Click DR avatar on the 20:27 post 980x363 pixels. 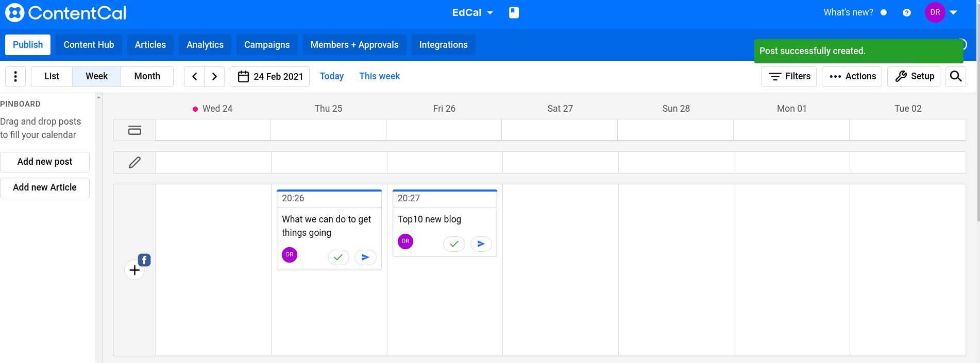(405, 241)
